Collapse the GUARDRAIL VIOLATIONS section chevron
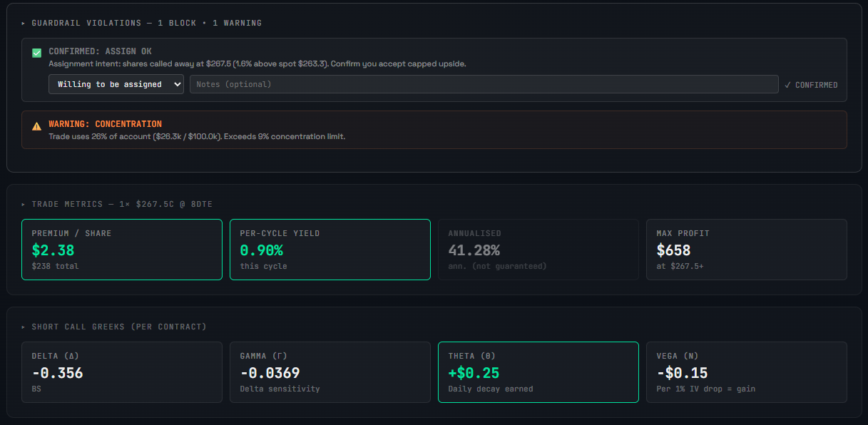 point(23,22)
